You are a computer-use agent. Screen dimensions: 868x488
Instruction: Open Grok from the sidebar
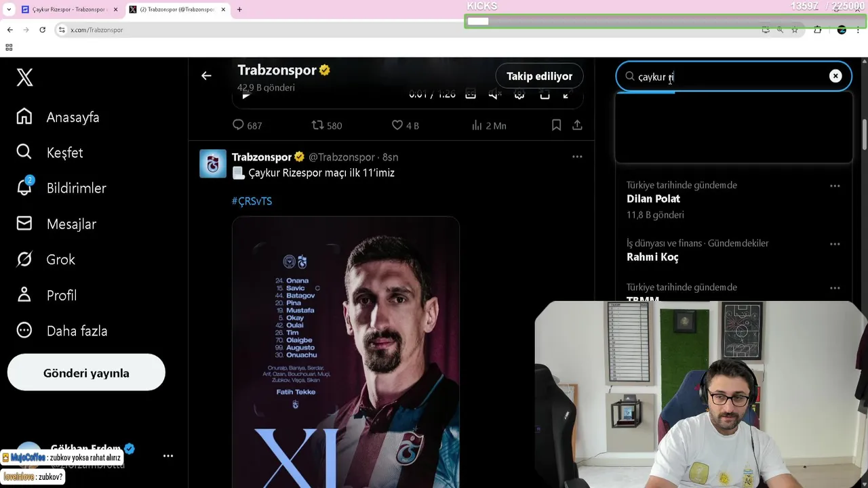pos(45,260)
